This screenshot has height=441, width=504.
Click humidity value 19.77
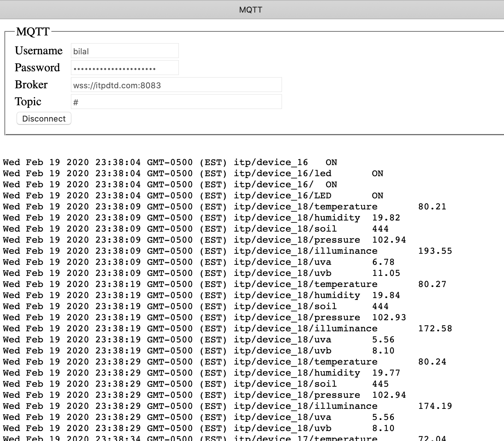click(386, 373)
